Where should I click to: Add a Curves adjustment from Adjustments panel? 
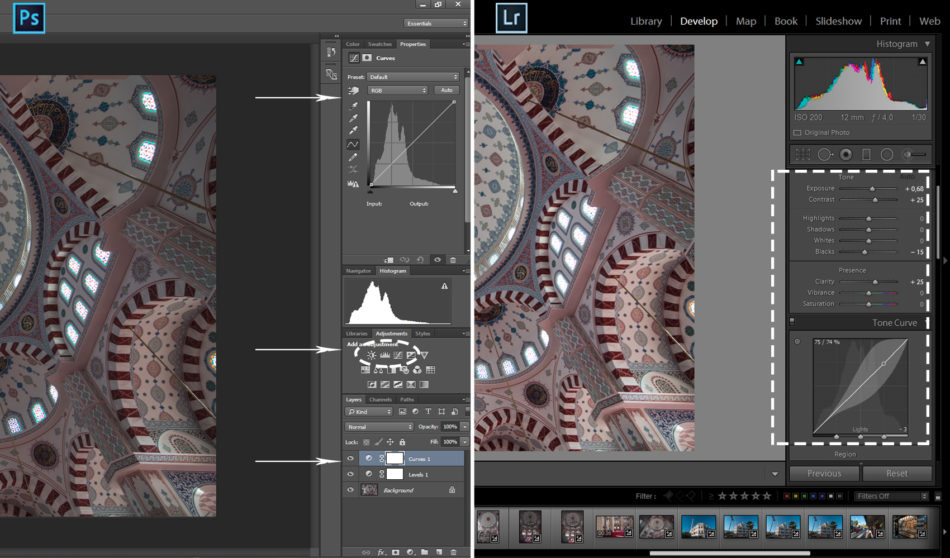pyautogui.click(x=397, y=355)
